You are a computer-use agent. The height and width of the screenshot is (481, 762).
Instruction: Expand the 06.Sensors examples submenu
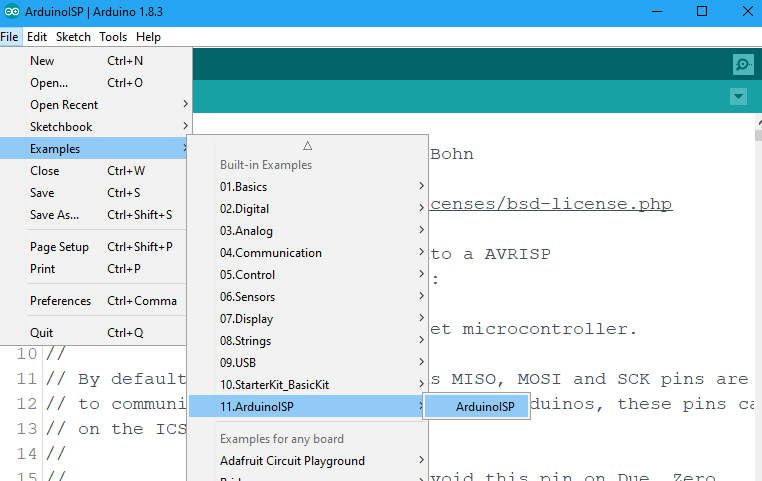coord(308,297)
